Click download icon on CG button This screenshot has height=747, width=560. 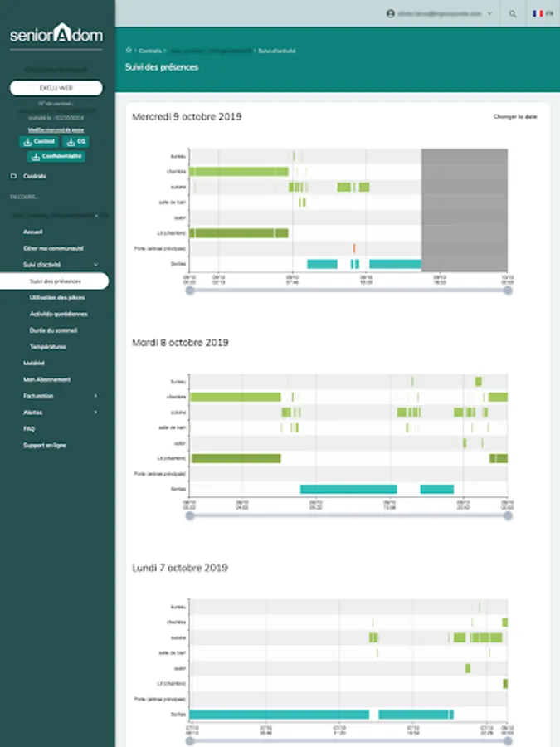coord(71,141)
